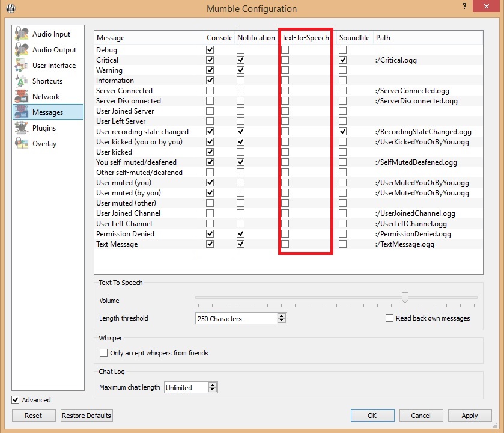Decrease the Maximum chat length value

[212, 390]
